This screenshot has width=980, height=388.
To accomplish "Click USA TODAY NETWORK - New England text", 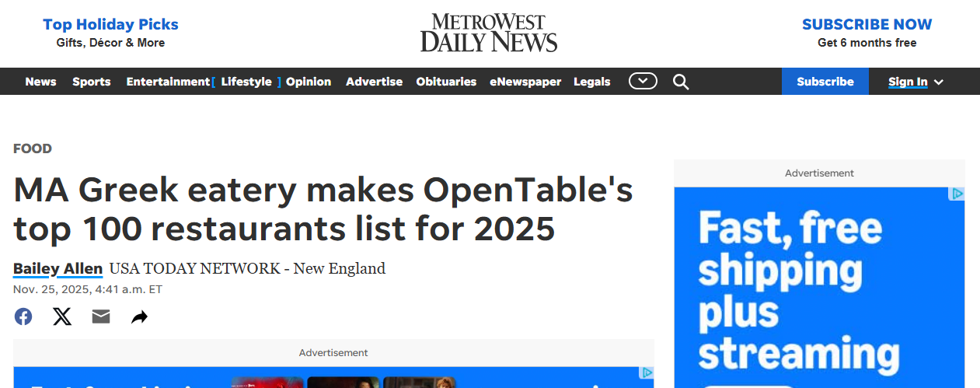I will tap(247, 268).
